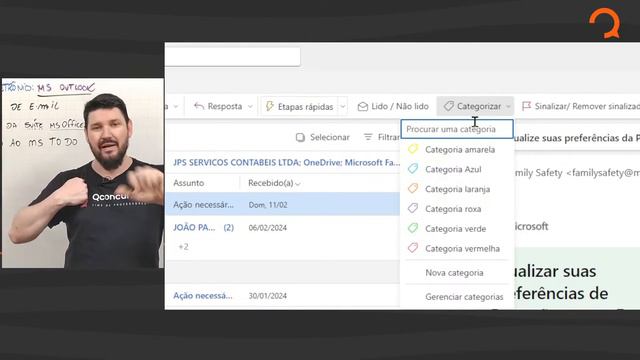Click the blue tag icon for Categoria Azul
Viewport: 640px width, 360px height.
(x=413, y=169)
